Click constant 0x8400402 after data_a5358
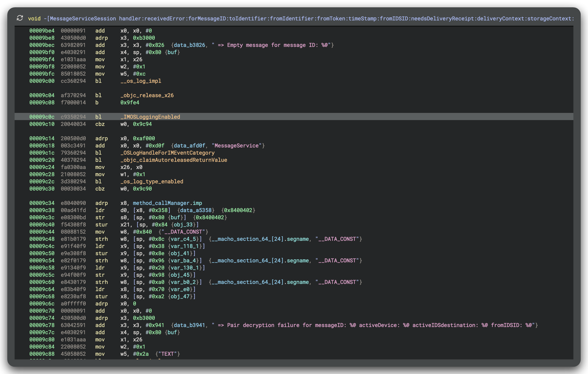588x374 pixels. (238, 210)
